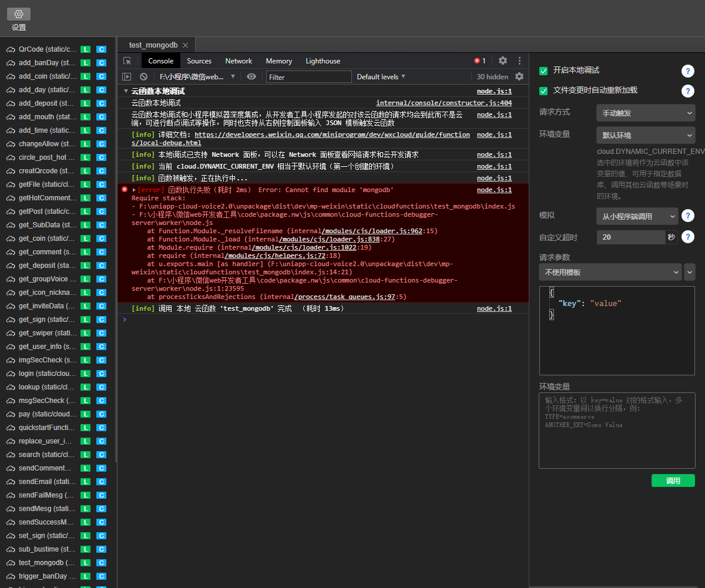This screenshot has width=705, height=588.
Task: Open DevTools settings gear in tab bar
Action: [x=503, y=61]
